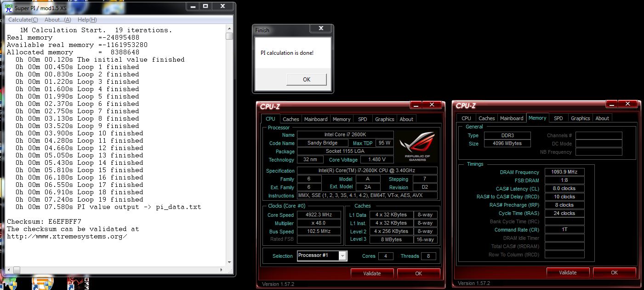
Task: Click the memory Type value DDR3
Action: tap(507, 135)
